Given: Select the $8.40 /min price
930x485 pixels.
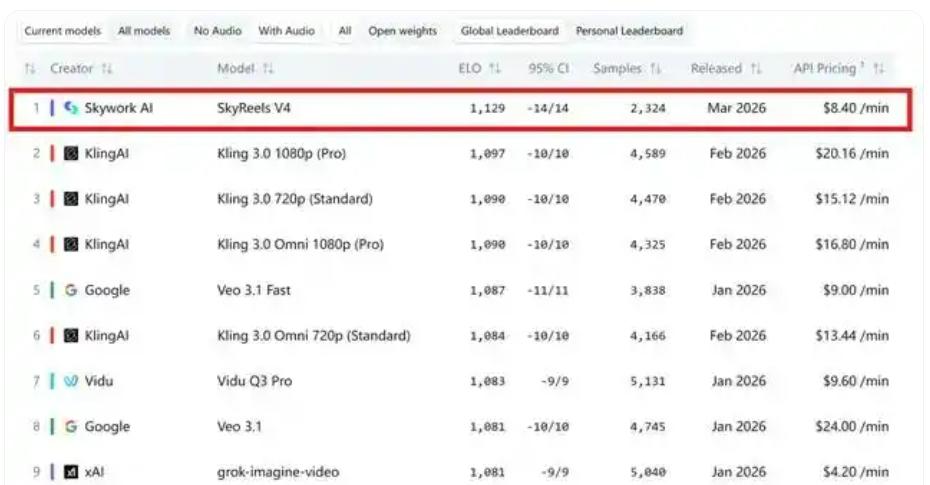Looking at the screenshot, I should (856, 108).
